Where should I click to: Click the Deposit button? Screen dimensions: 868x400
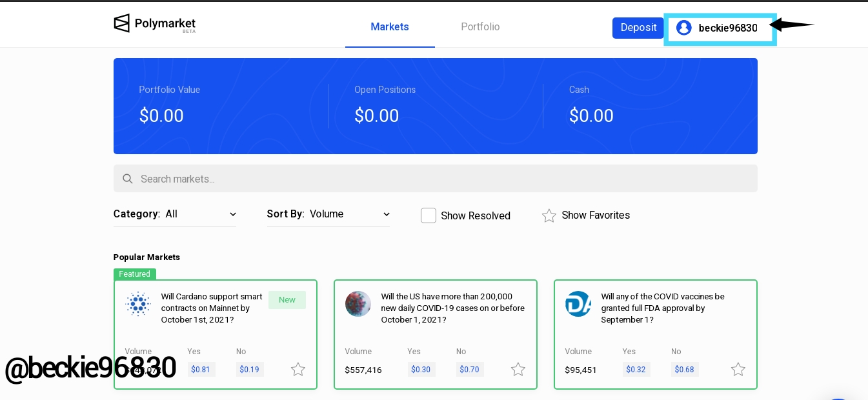638,28
